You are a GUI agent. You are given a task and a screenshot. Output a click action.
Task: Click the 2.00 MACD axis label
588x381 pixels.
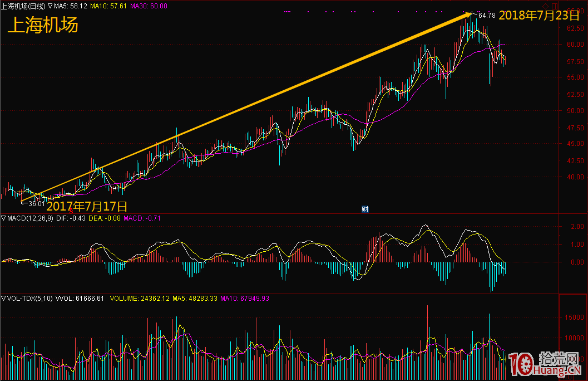(x=577, y=226)
